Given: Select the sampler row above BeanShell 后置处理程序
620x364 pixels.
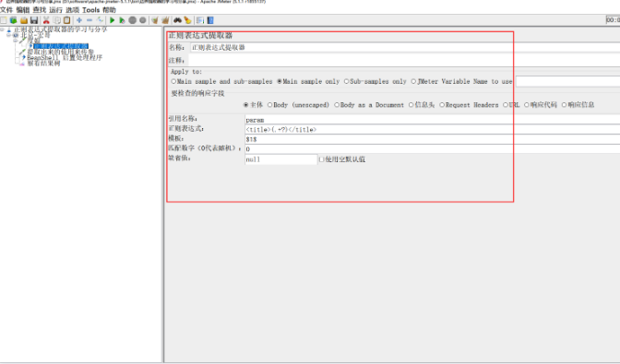Looking at the screenshot, I should click(x=61, y=52).
